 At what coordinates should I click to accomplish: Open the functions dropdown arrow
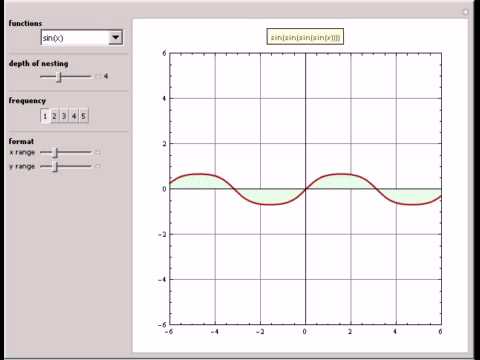point(116,37)
